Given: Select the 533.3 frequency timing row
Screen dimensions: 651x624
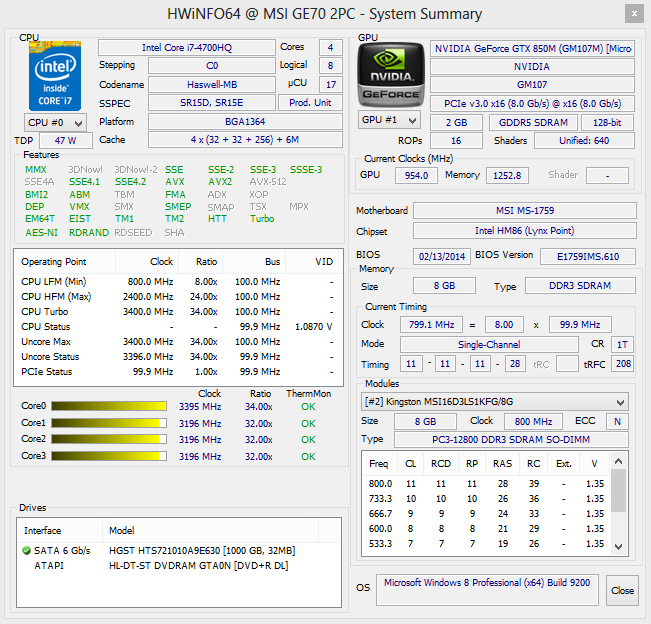Looking at the screenshot, I should 486,543.
